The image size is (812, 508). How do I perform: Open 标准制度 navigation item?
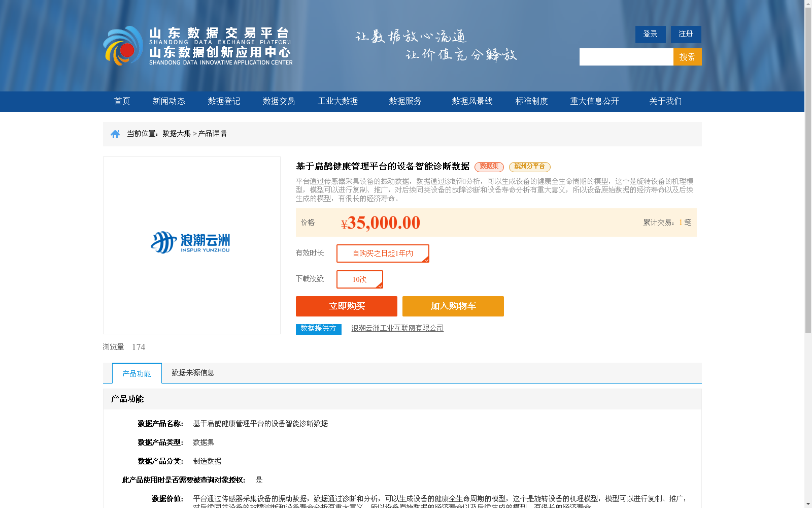[531, 101]
